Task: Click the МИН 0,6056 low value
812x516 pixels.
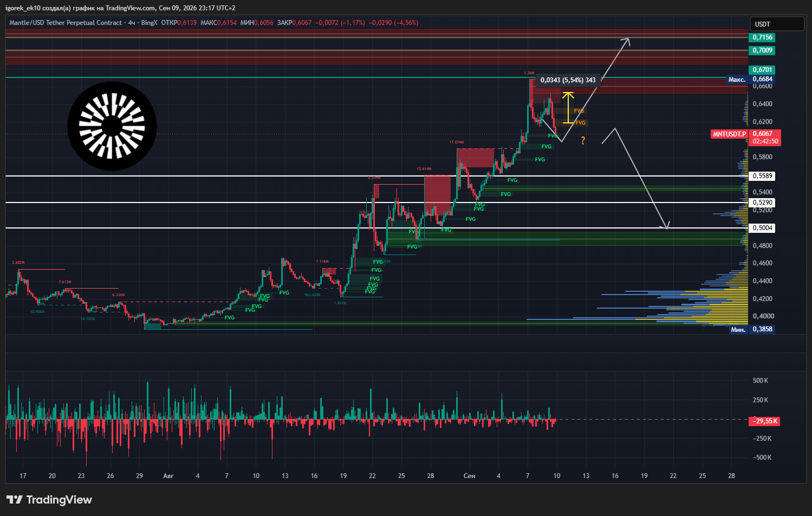Action: point(257,23)
